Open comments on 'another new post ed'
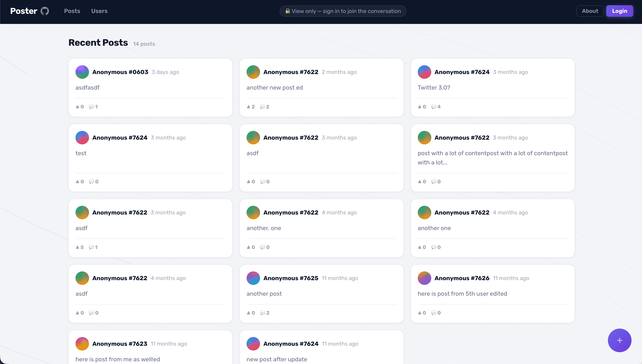 coord(265,107)
